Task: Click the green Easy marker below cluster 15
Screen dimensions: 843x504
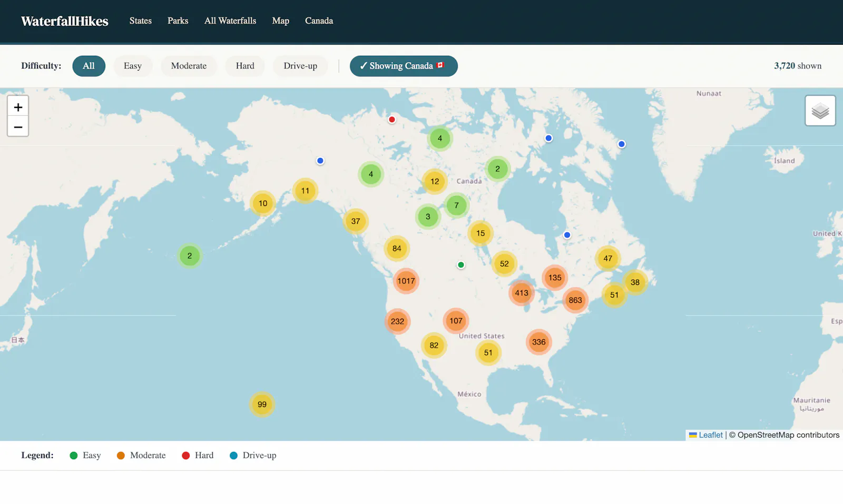Action: (461, 265)
